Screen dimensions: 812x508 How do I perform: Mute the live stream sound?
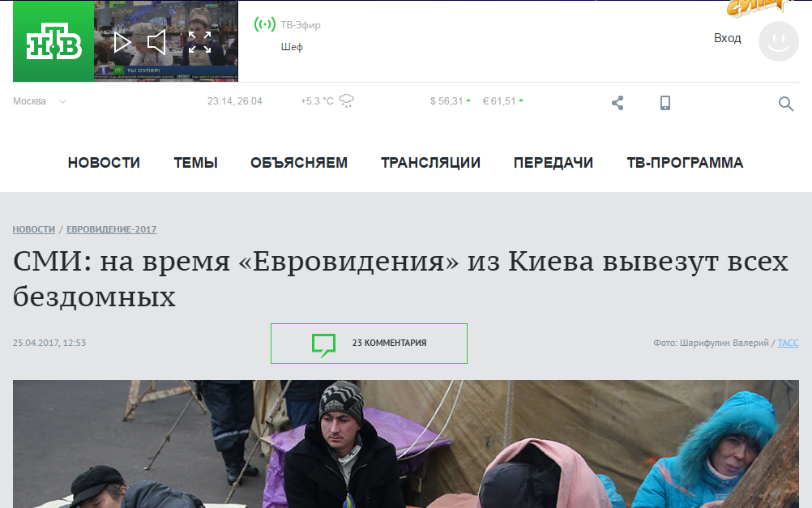[x=156, y=42]
